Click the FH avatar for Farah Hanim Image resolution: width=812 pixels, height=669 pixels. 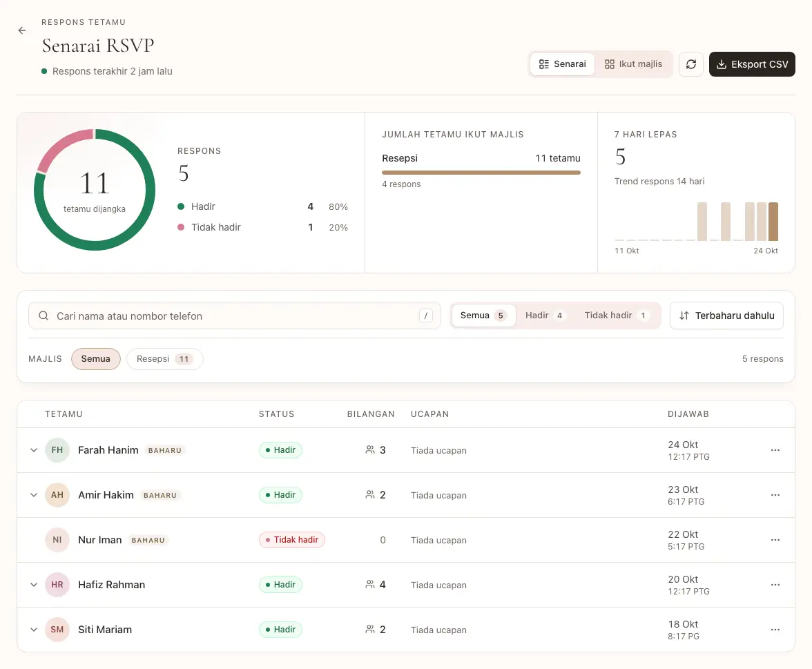click(x=57, y=450)
